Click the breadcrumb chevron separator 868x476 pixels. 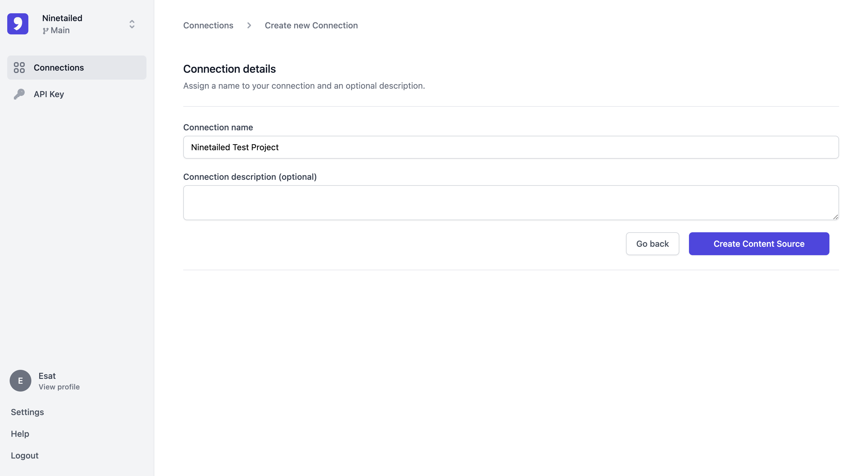249,25
